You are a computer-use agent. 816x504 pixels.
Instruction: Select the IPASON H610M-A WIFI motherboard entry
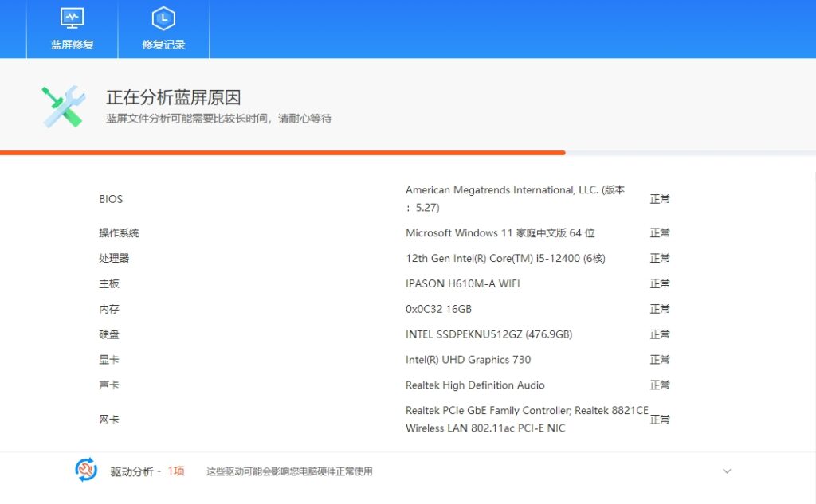(x=462, y=283)
